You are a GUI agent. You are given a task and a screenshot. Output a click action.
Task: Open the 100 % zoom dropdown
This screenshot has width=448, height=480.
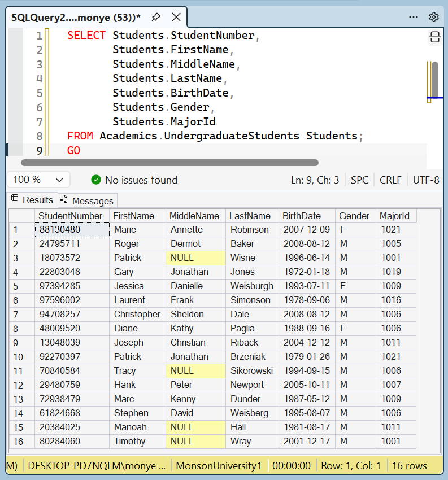[38, 180]
